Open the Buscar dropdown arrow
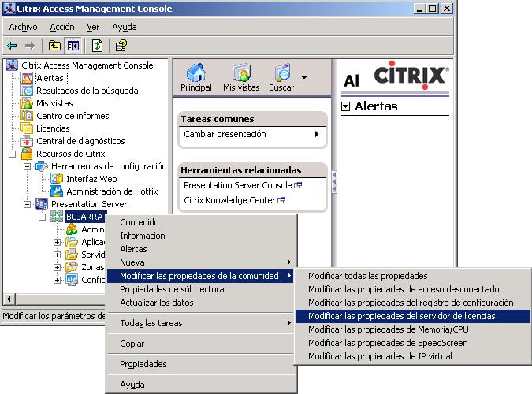 click(x=304, y=78)
